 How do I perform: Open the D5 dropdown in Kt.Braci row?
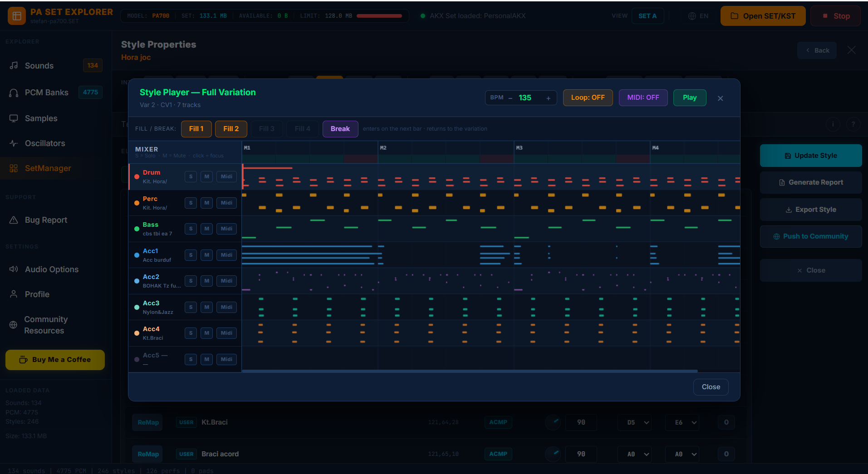point(634,422)
